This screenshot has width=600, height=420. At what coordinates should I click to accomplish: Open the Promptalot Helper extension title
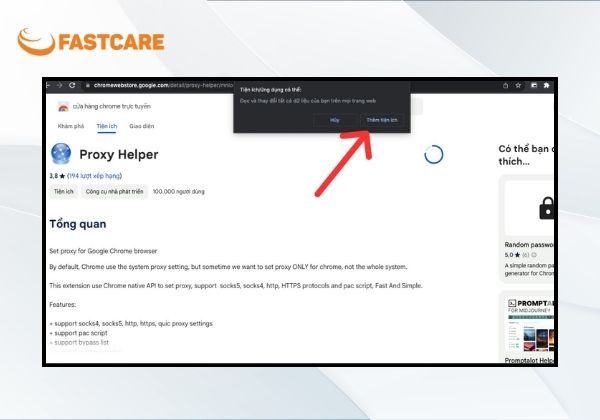tap(529, 360)
